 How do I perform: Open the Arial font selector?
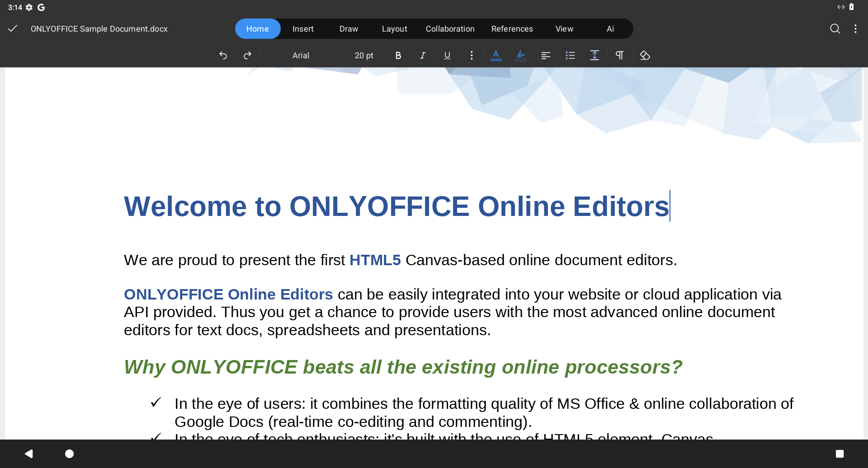tap(301, 55)
